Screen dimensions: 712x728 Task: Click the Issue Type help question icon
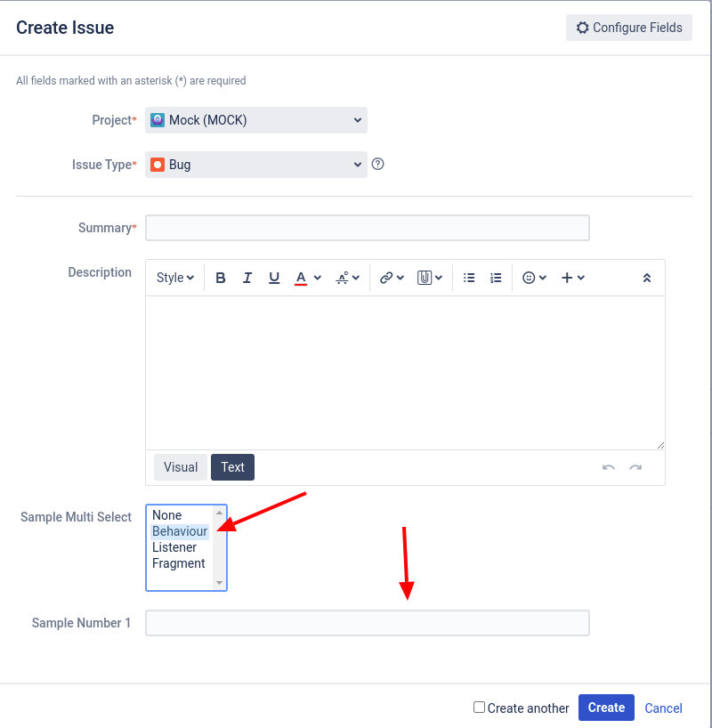pos(377,164)
